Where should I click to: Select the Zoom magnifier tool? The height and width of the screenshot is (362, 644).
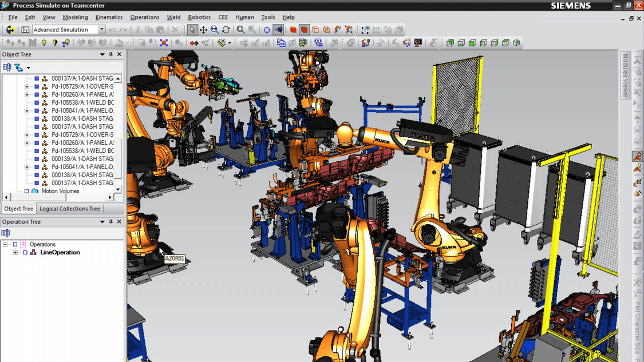(x=214, y=29)
